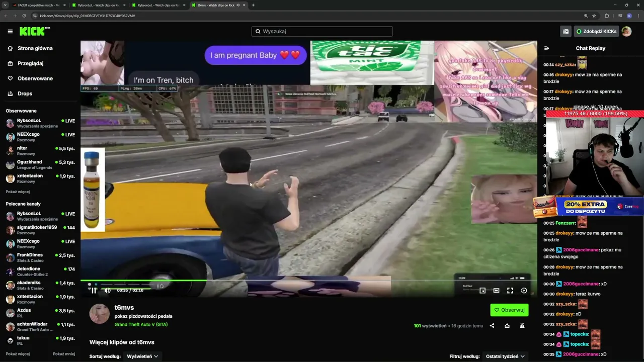Open the Oguzkhand channel
644x362 pixels.
pyautogui.click(x=40, y=164)
